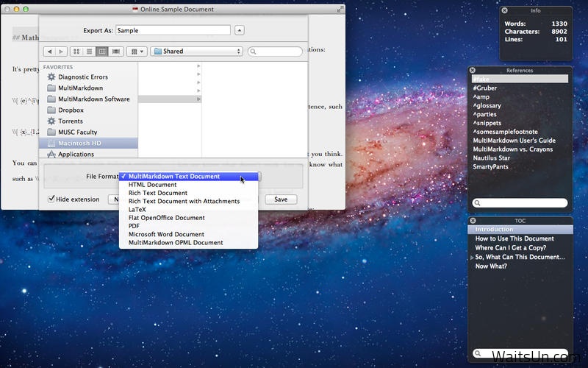Switch to list view in file browser

(89, 52)
